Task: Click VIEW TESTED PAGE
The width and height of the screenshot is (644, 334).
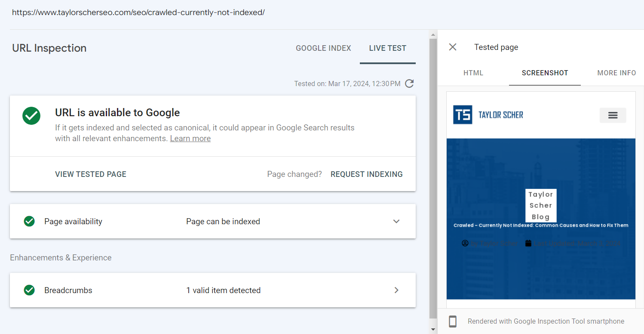Action: (x=91, y=174)
